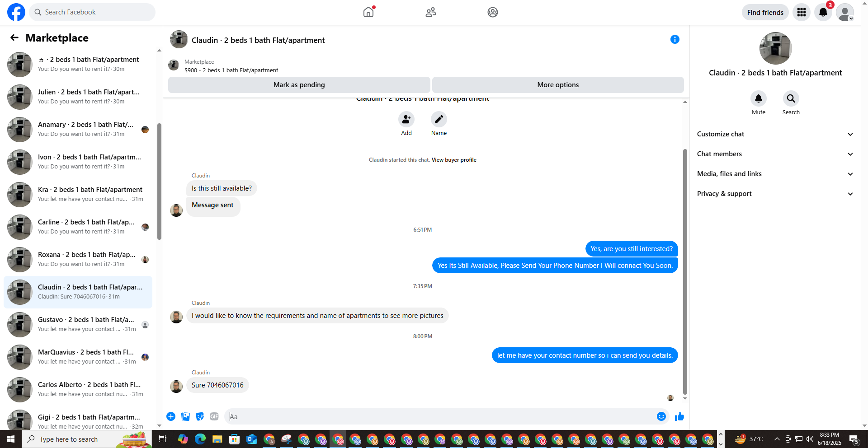Open Task View on the taskbar
The width and height of the screenshot is (868, 448).
coord(163,439)
